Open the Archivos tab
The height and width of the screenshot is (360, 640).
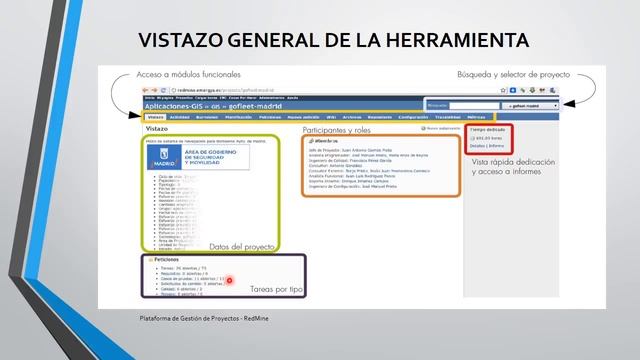coord(352,117)
